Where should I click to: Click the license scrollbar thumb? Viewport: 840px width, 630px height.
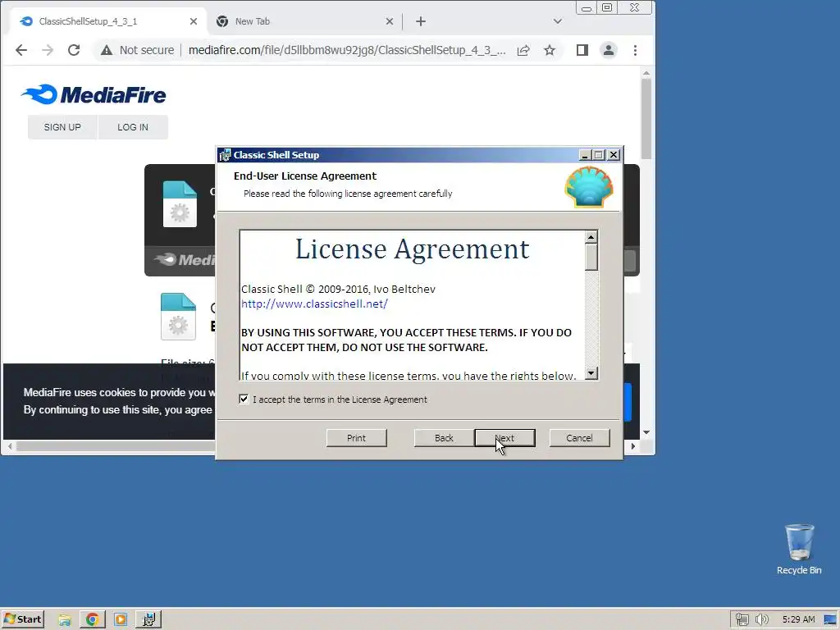click(x=591, y=257)
